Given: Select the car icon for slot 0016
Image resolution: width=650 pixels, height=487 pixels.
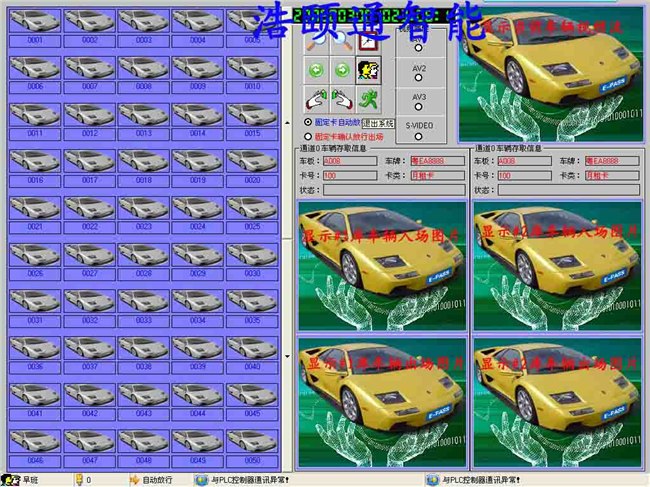Looking at the screenshot, I should [35, 161].
